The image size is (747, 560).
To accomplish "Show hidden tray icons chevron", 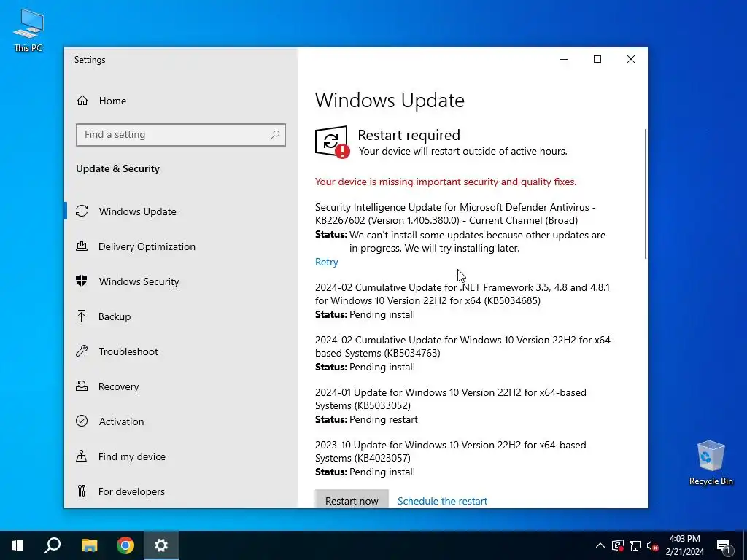I will [600, 545].
